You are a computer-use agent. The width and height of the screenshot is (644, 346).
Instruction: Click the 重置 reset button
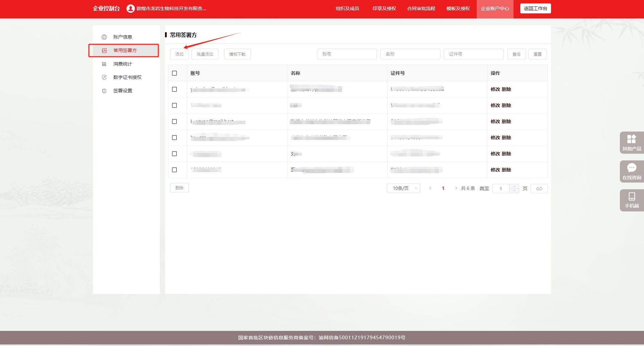(537, 54)
